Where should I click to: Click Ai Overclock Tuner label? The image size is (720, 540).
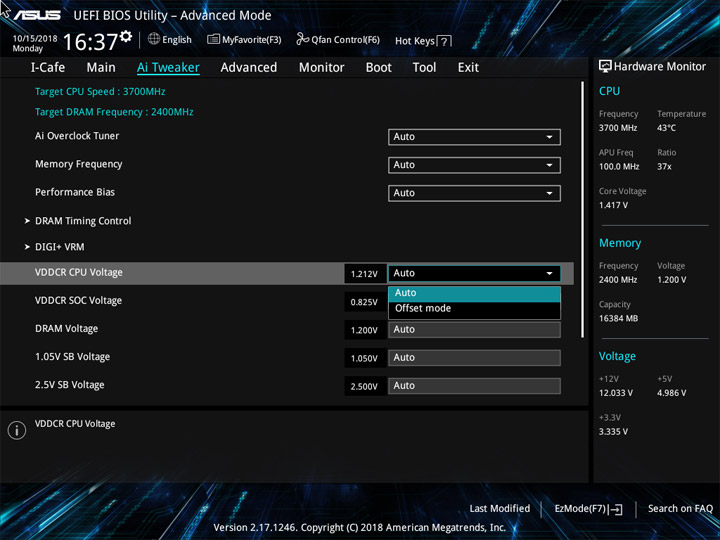(77, 136)
